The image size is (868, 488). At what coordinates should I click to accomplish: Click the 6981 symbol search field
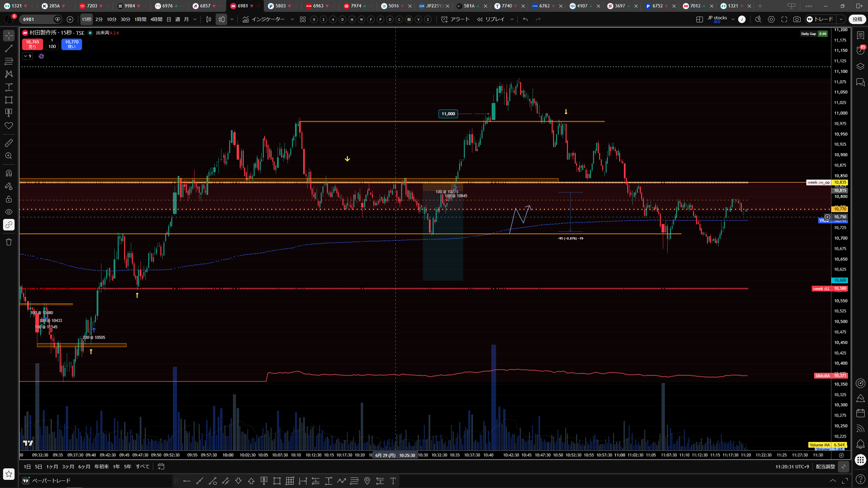[37, 19]
